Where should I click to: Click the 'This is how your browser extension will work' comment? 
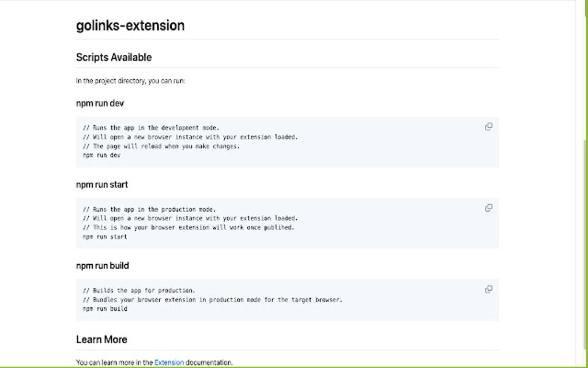189,227
